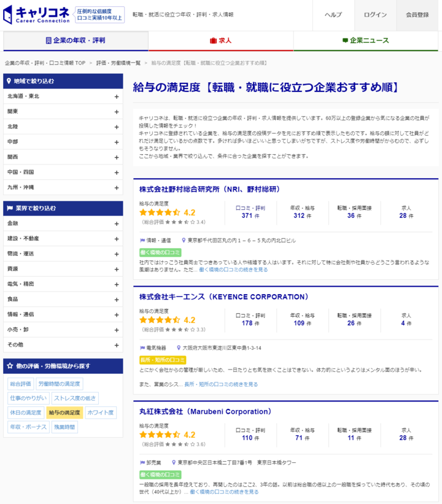Go to 企業の年収・評判・口コミ情報 TOP breadcrumb
This screenshot has height=504, width=442.
click(x=45, y=63)
